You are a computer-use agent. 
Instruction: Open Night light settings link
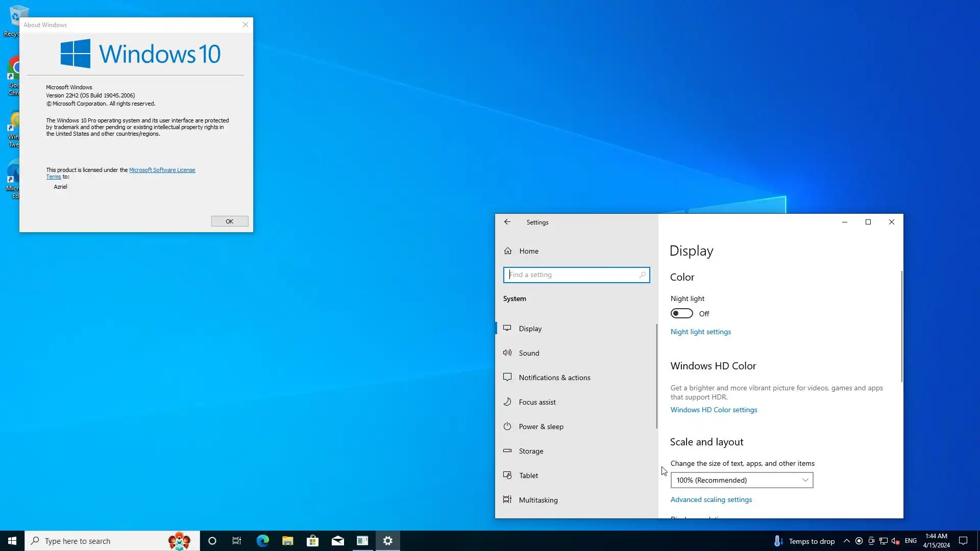tap(700, 332)
